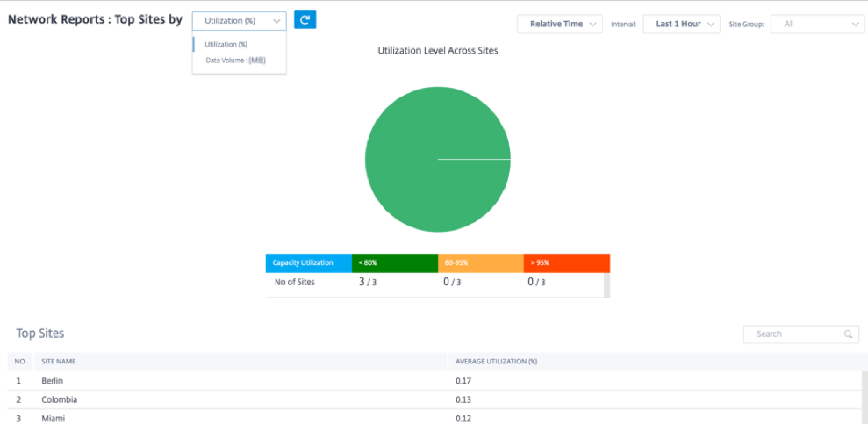Select the Berlin site row
The width and height of the screenshot is (868, 424).
coord(434,381)
